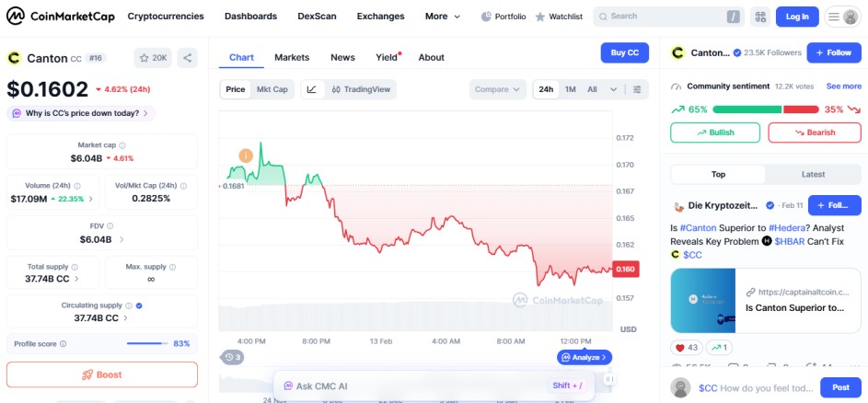This screenshot has width=868, height=403.
Task: Click Market cap info icon
Action: click(x=122, y=145)
